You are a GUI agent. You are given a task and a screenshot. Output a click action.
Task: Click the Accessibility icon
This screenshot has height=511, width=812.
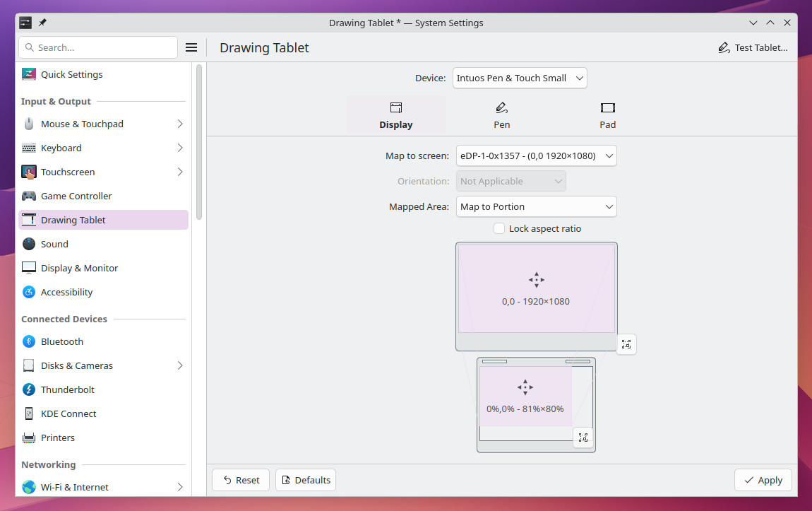click(29, 293)
